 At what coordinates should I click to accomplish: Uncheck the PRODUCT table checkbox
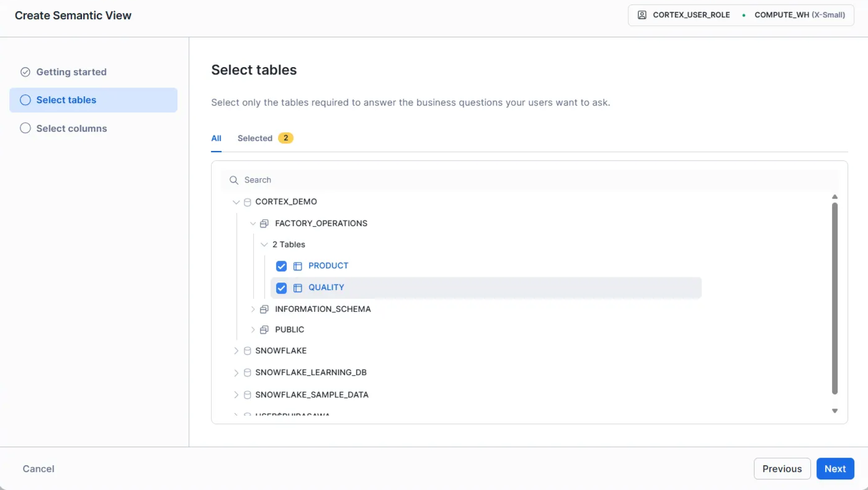pos(281,266)
